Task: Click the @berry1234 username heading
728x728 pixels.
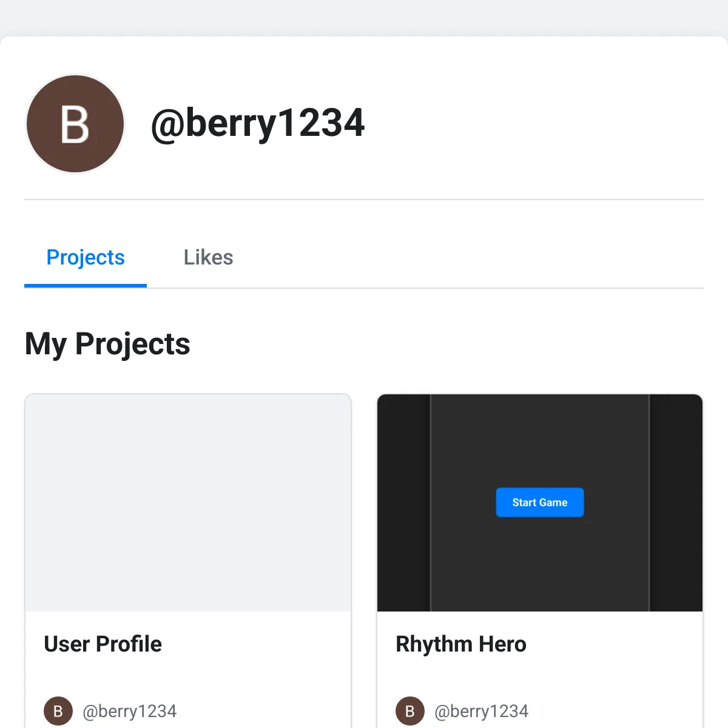Action: [x=258, y=123]
